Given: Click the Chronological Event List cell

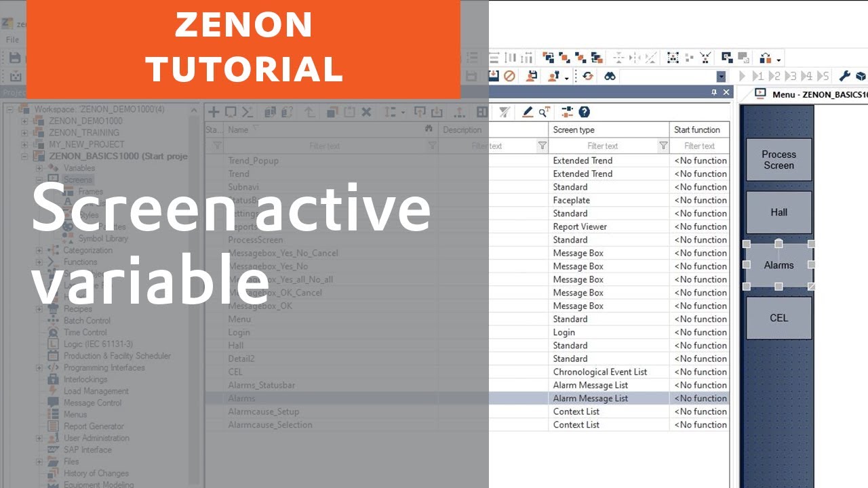Looking at the screenshot, I should [x=608, y=372].
